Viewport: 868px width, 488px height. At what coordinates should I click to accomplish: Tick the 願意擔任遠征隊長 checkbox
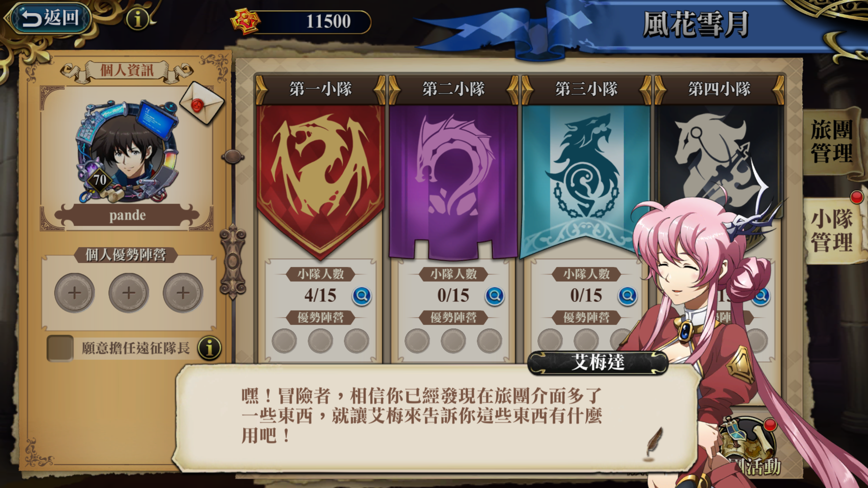tap(60, 348)
